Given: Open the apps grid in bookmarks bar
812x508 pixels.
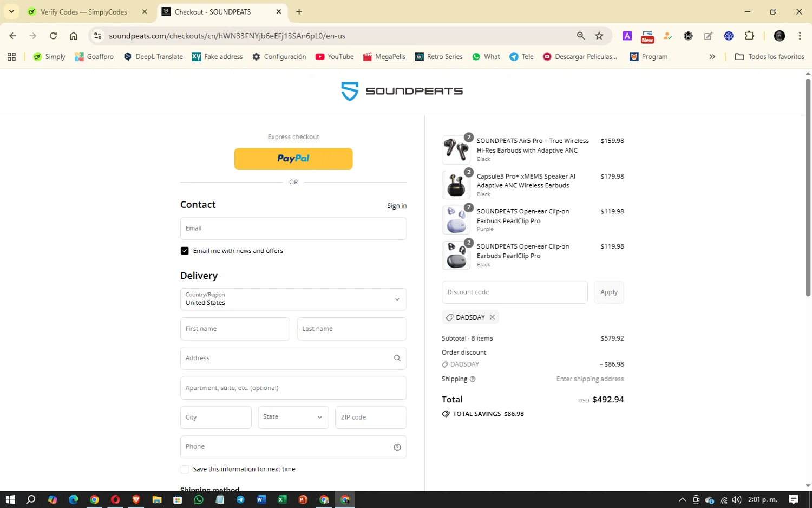Looking at the screenshot, I should pos(12,56).
